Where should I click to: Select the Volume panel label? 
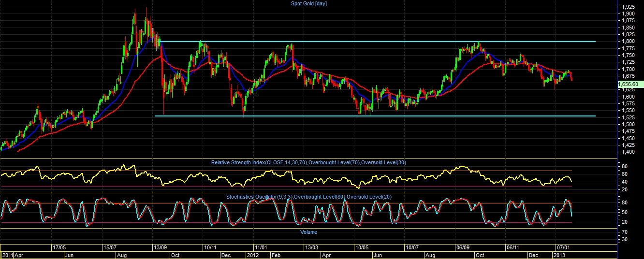(x=309, y=232)
